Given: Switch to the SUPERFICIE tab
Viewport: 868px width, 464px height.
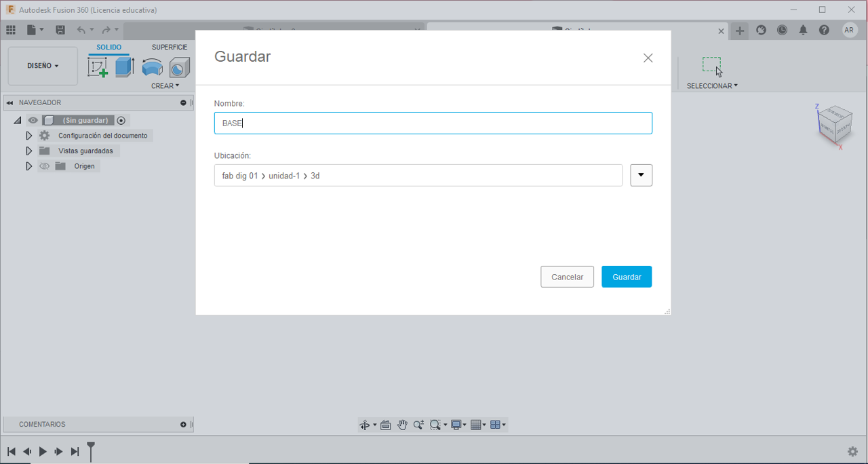Looking at the screenshot, I should (170, 47).
